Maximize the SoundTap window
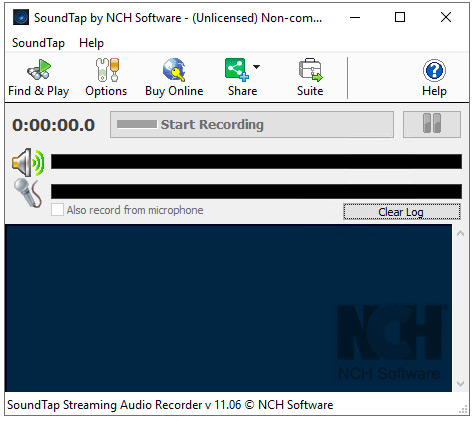Viewport: 473px width, 424px height. tap(400, 17)
